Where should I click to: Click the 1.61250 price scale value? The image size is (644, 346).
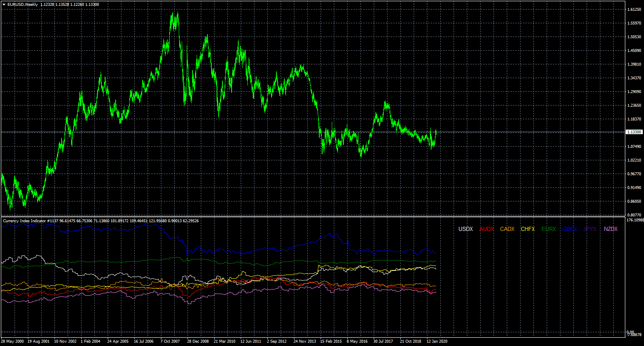(x=634, y=9)
